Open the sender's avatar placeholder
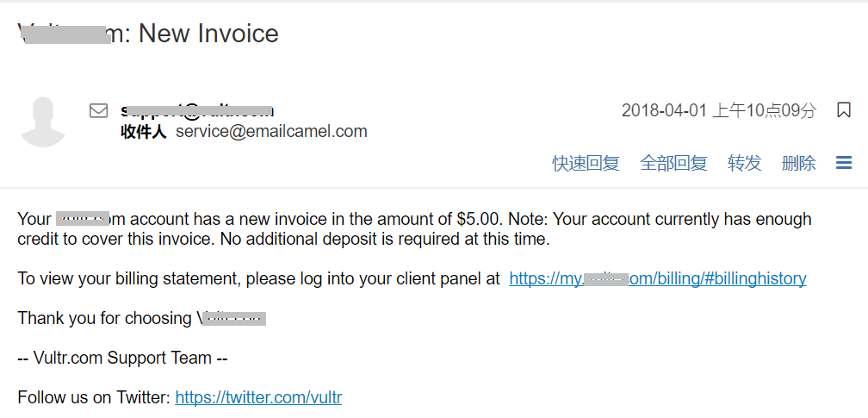Image resolution: width=868 pixels, height=418 pixels. (43, 122)
